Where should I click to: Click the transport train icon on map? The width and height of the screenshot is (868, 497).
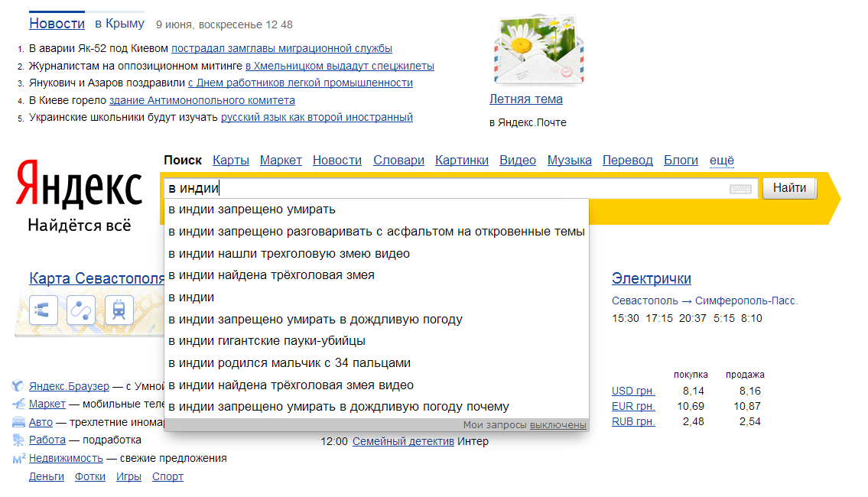(x=119, y=310)
